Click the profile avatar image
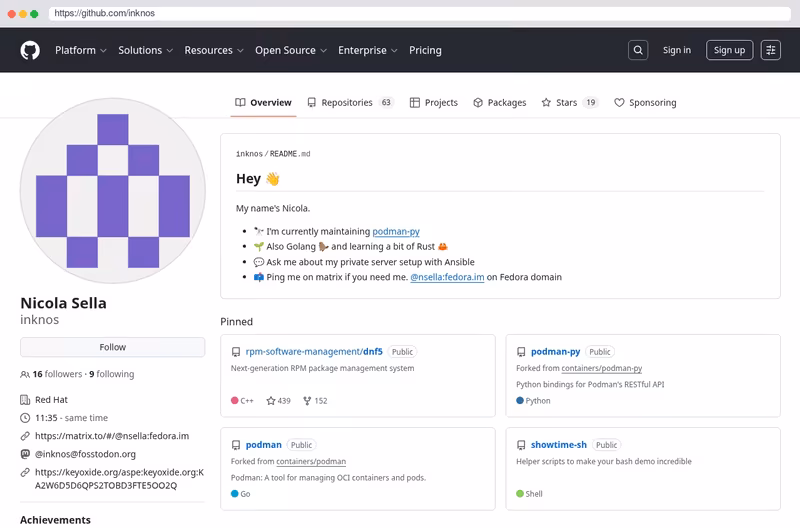Image resolution: width=800 pixels, height=528 pixels. click(x=113, y=191)
